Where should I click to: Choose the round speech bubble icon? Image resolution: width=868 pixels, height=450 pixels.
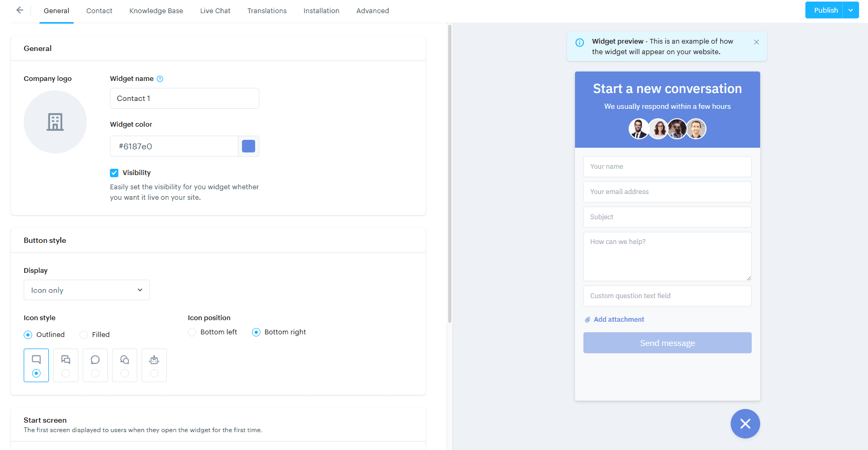point(95,360)
